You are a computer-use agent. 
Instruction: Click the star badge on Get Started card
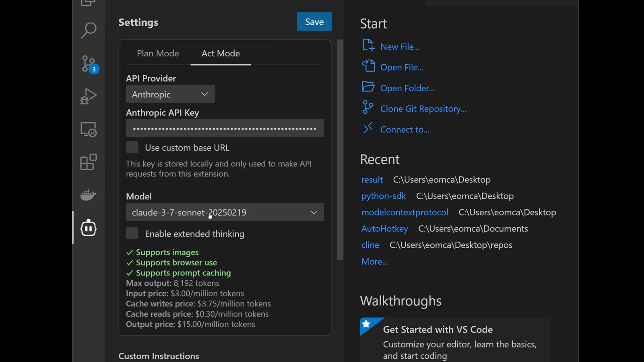366,324
